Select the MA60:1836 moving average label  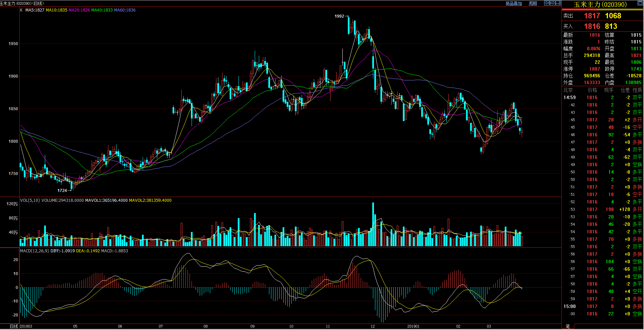tap(125, 10)
